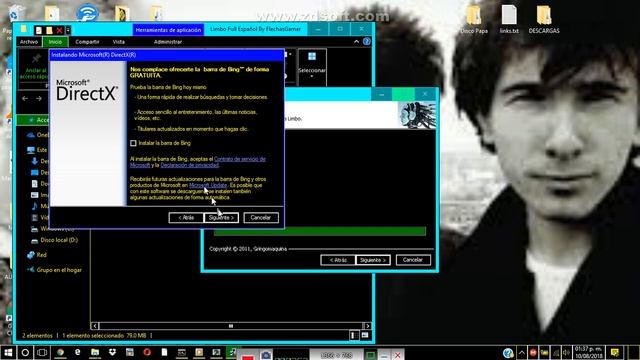The height and width of the screenshot is (360, 640).
Task: Click the clock showing 01:37 p. m.
Action: 589,353
